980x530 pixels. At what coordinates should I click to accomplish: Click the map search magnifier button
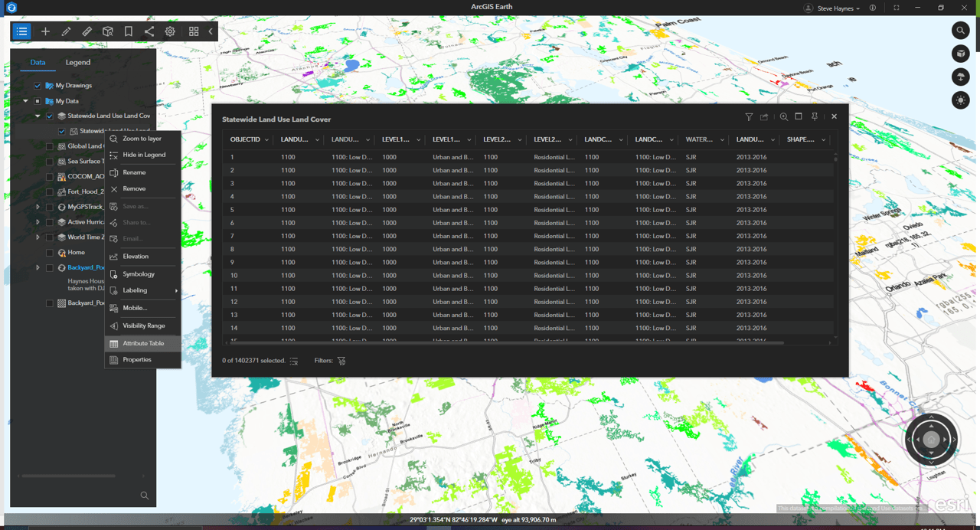click(960, 31)
